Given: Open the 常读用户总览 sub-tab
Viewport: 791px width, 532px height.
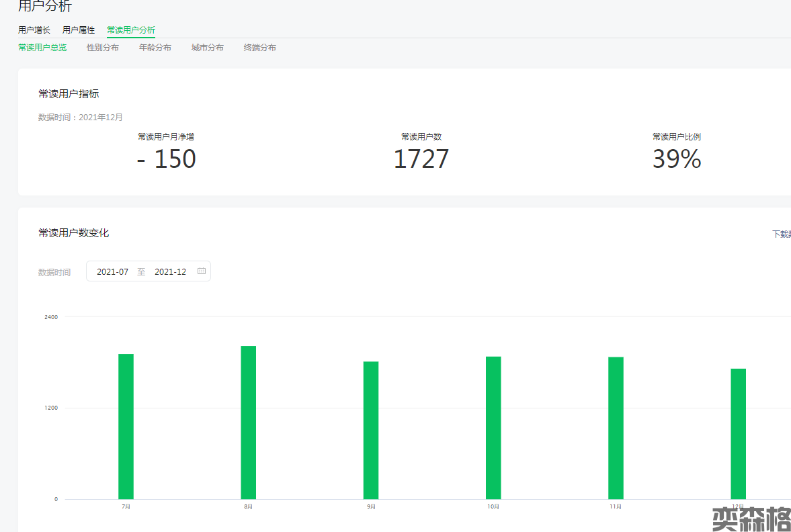Looking at the screenshot, I should tap(42, 48).
